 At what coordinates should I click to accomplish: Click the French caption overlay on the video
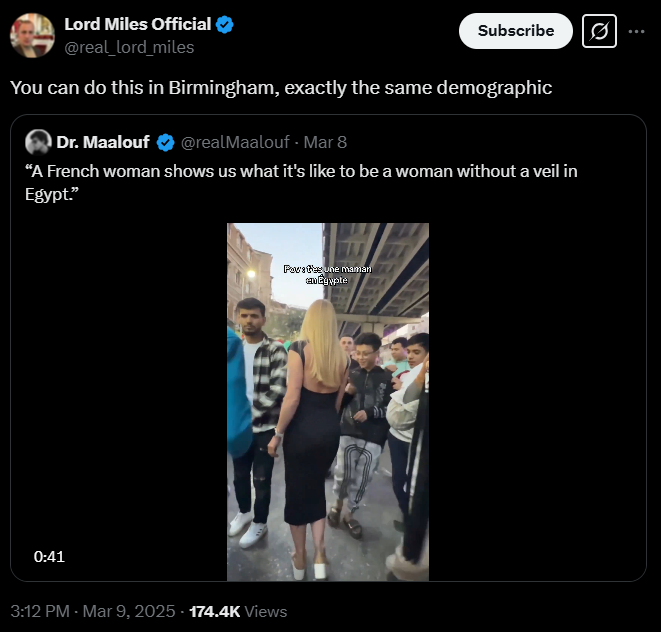click(x=329, y=275)
